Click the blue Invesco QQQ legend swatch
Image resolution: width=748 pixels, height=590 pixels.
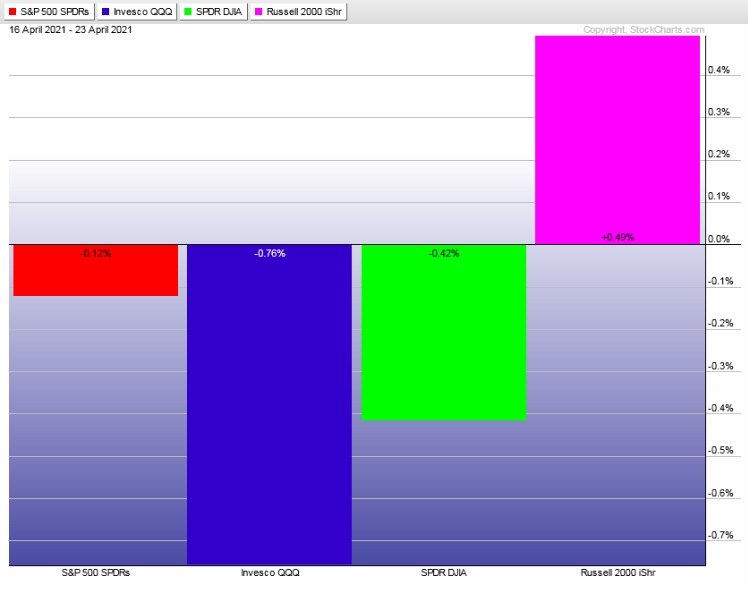tap(105, 11)
